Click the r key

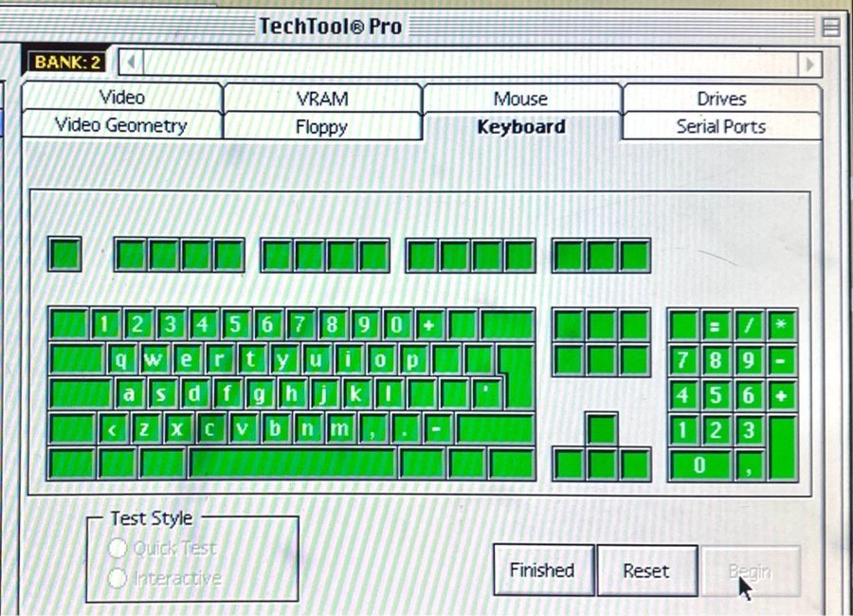pyautogui.click(x=219, y=360)
